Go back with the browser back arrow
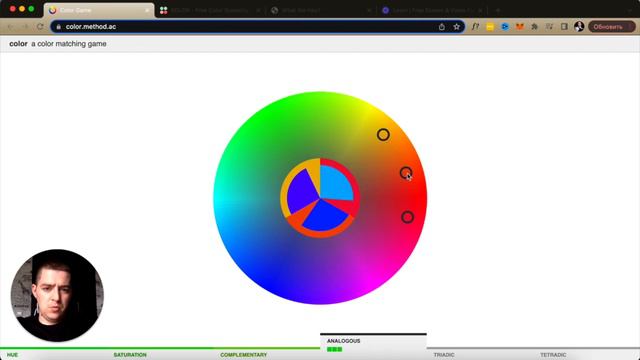The width and height of the screenshot is (640, 360). [11, 27]
